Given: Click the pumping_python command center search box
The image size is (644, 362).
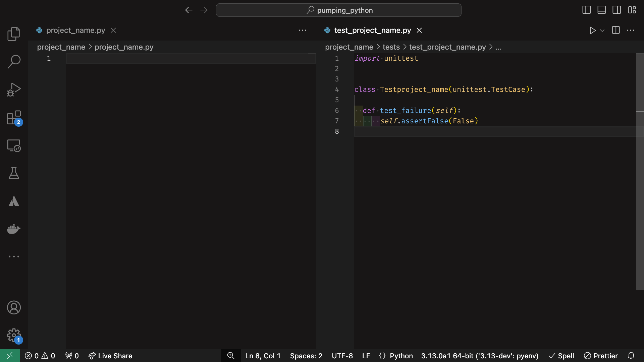Looking at the screenshot, I should pyautogui.click(x=338, y=10).
